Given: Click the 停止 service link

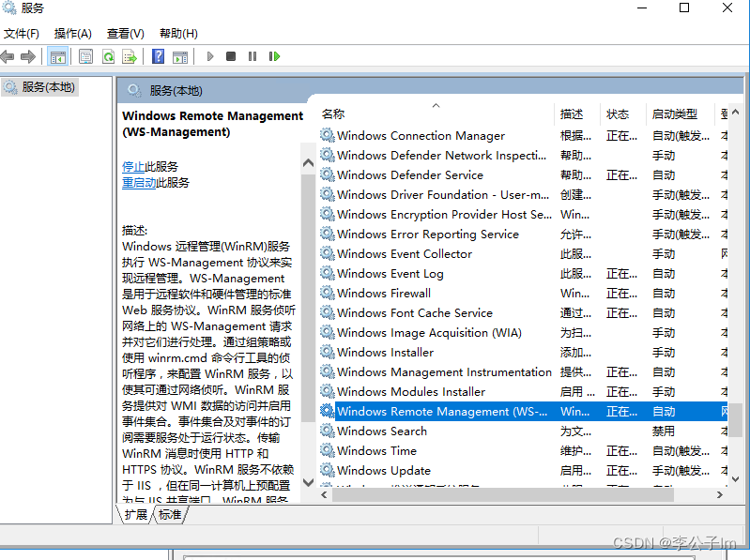Looking at the screenshot, I should [x=133, y=167].
